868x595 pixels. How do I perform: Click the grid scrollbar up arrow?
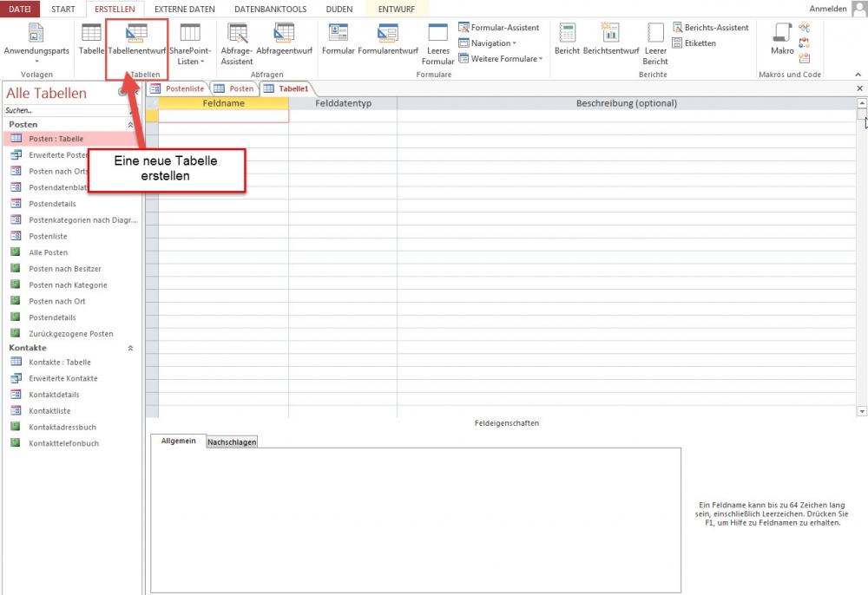861,103
